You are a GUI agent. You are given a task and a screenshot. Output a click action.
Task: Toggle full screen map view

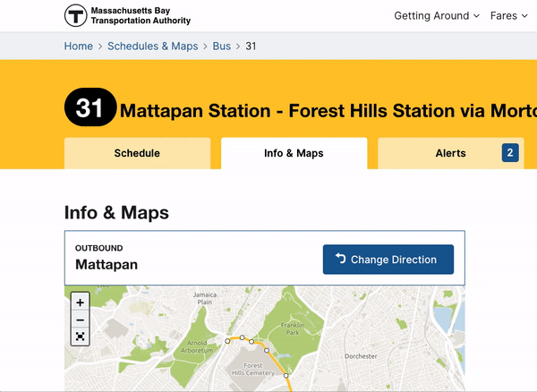(x=81, y=337)
